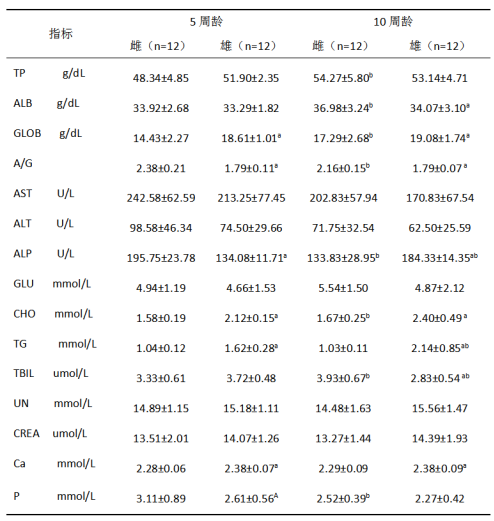Click the TBIL umol/L row label
Screen dimensions: 494x521
[51, 373]
